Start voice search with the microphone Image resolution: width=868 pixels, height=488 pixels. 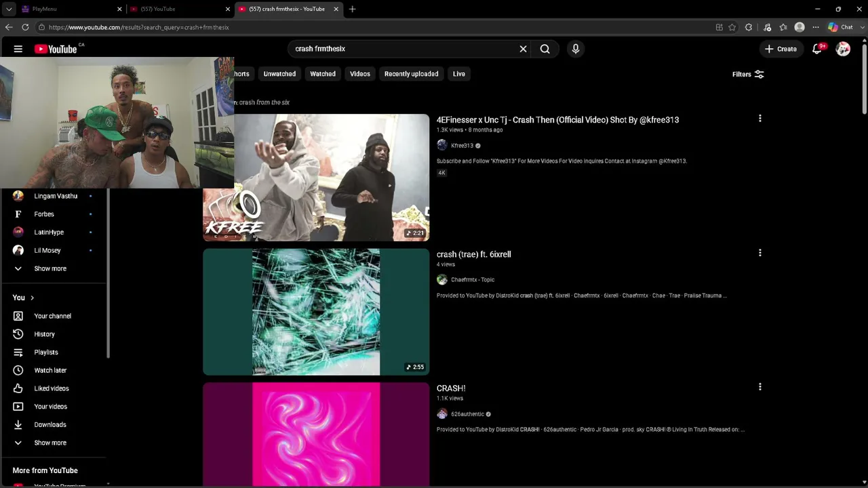pyautogui.click(x=576, y=49)
